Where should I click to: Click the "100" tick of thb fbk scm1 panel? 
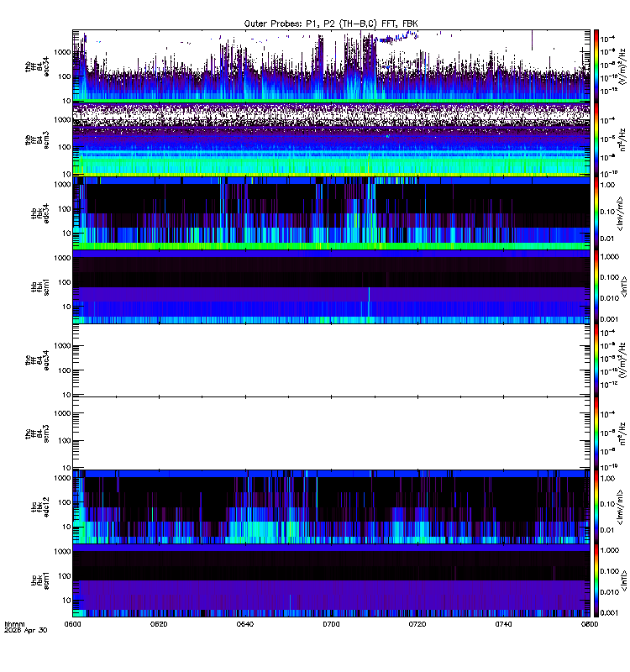click(65, 282)
